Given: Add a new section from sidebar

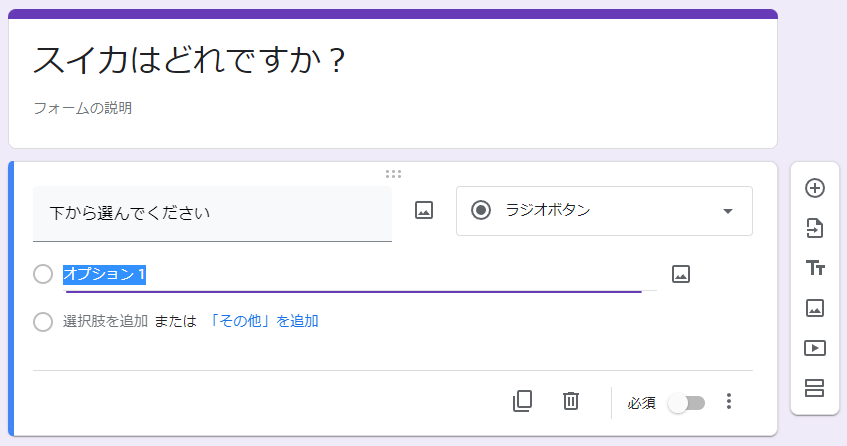Looking at the screenshot, I should [x=814, y=388].
